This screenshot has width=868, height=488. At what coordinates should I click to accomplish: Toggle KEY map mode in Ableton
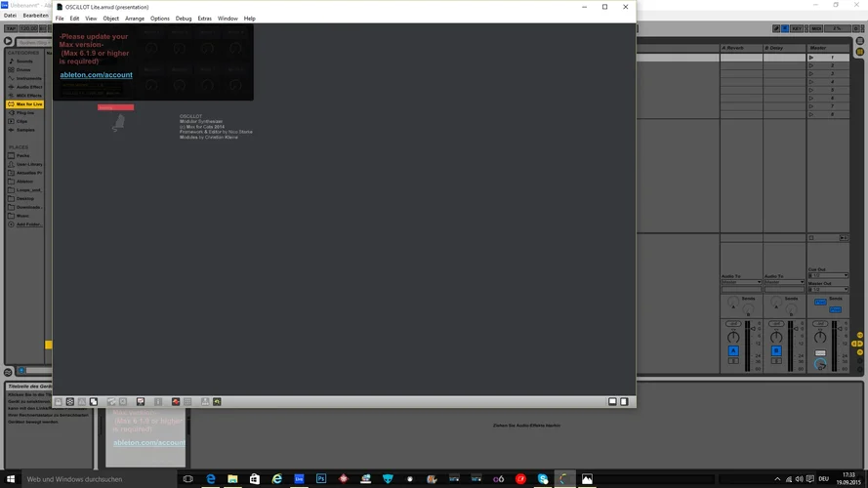[x=797, y=28]
